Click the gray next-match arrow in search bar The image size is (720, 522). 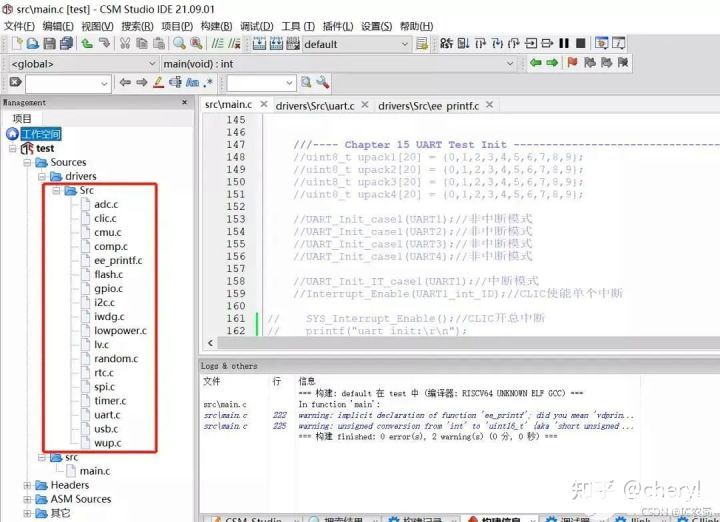click(142, 82)
